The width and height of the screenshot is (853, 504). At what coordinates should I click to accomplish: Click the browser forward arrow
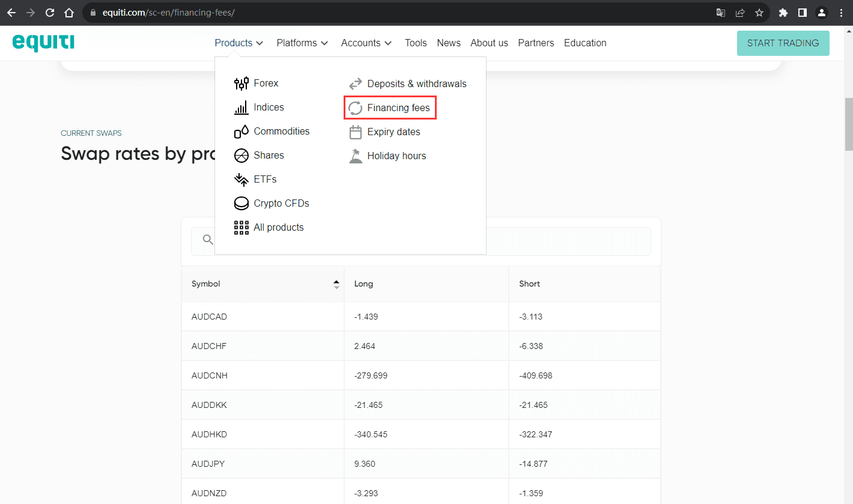[x=31, y=13]
